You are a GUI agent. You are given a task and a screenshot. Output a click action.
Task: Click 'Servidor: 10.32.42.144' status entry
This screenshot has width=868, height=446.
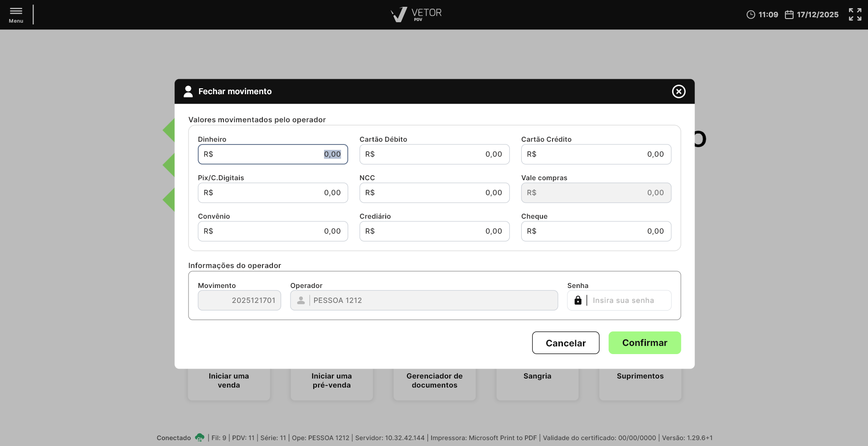point(390,438)
